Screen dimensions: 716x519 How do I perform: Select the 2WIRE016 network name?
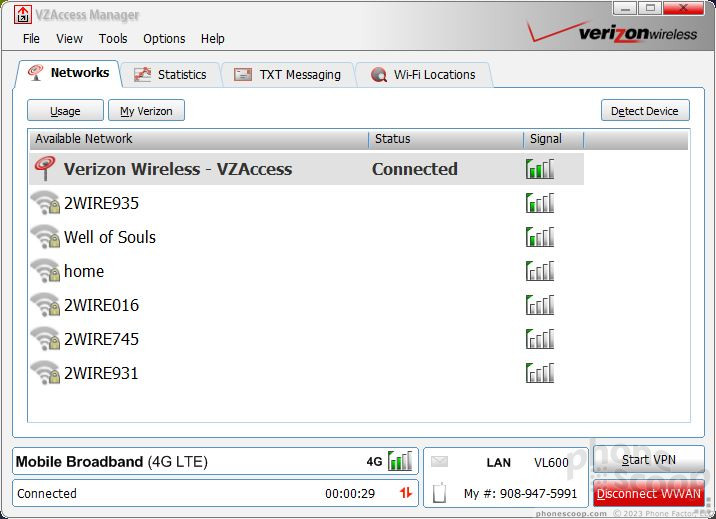pyautogui.click(x=101, y=305)
